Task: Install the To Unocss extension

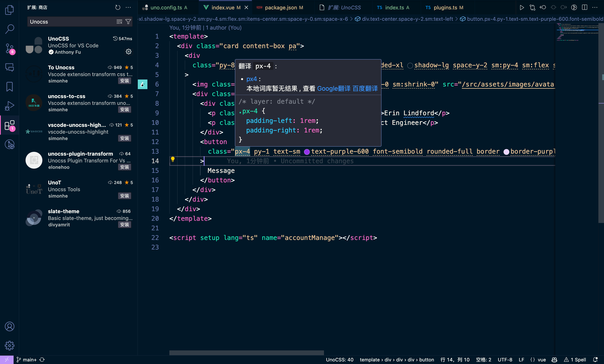Action: point(124,81)
